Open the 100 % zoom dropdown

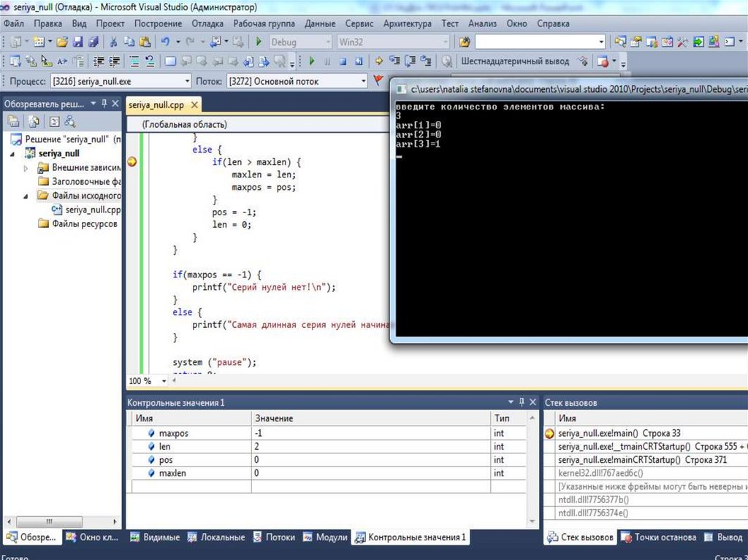coord(164,381)
